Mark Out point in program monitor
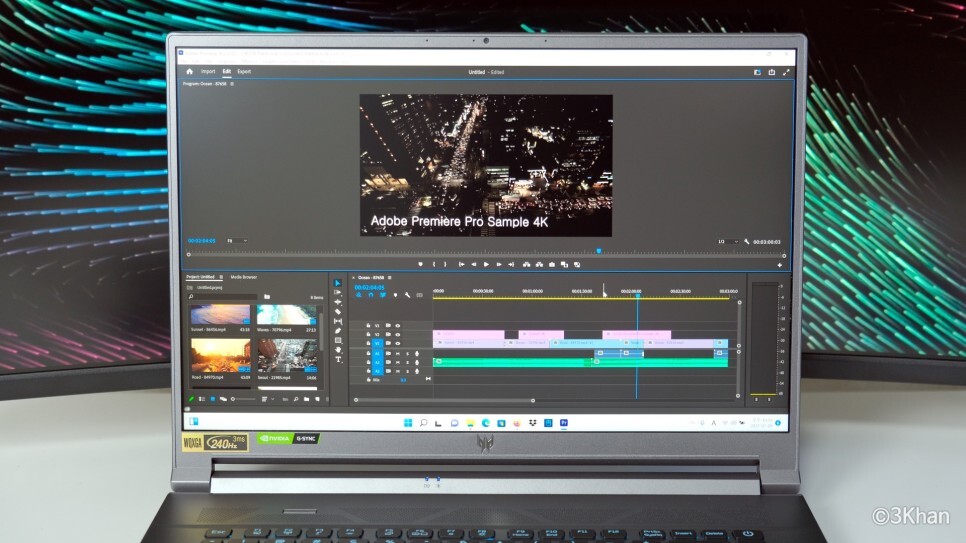The height and width of the screenshot is (543, 966). pos(445,264)
